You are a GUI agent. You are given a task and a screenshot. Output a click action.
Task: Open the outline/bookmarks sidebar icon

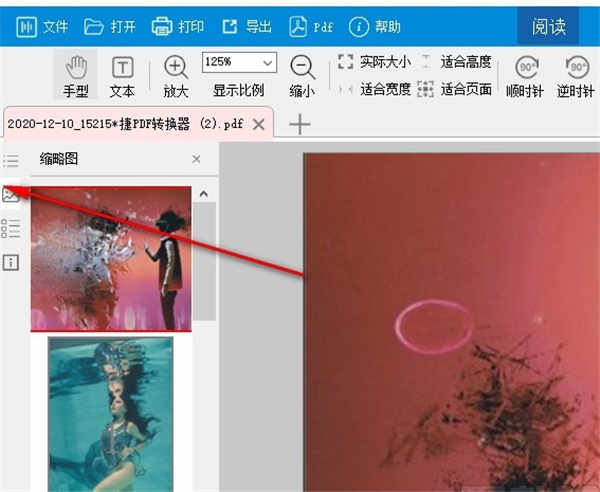coord(10,160)
